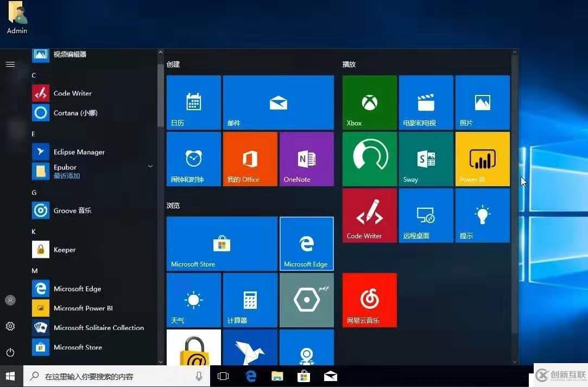This screenshot has height=387, width=588.
Task: Open Settings from the Start sidebar
Action: [x=10, y=326]
